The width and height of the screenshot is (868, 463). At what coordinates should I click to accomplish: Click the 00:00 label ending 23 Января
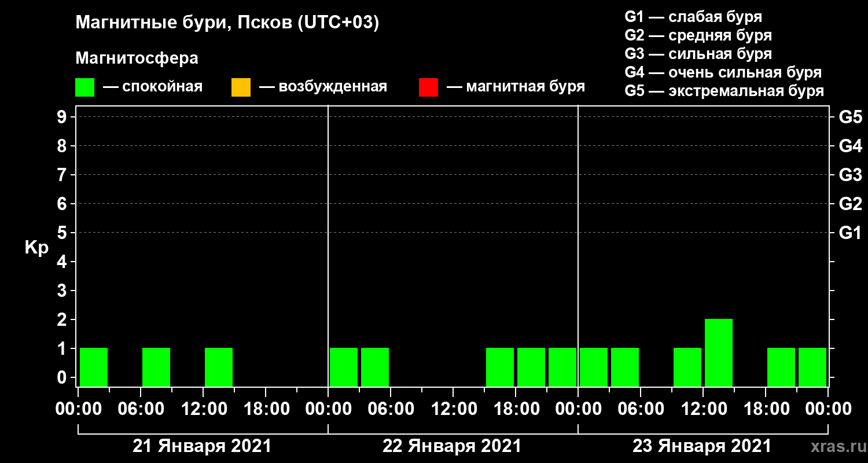pyautogui.click(x=828, y=409)
